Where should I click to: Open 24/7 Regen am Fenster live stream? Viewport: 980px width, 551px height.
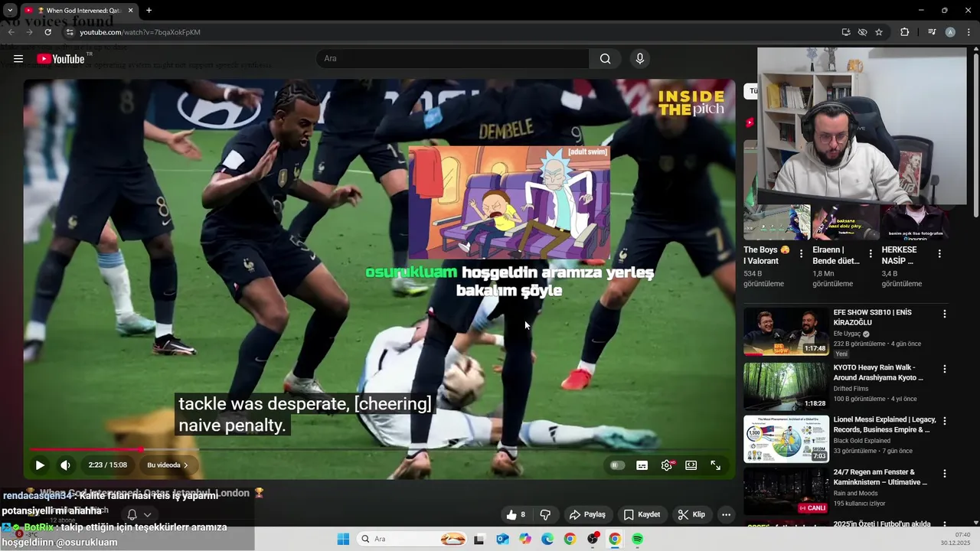pos(786,491)
